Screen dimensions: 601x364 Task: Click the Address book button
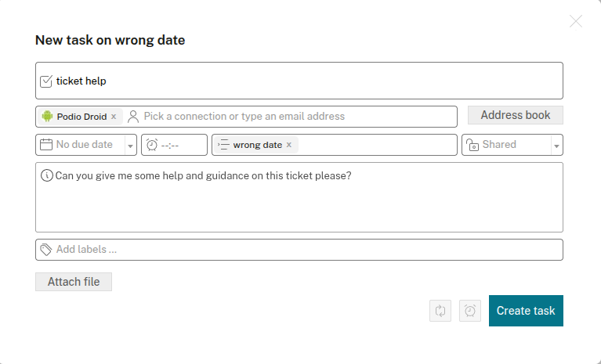[x=515, y=115]
